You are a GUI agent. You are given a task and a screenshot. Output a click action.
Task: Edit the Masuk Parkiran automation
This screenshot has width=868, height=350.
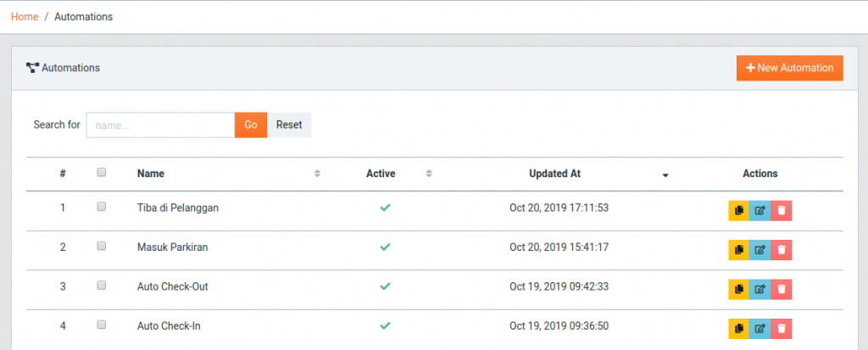click(759, 250)
